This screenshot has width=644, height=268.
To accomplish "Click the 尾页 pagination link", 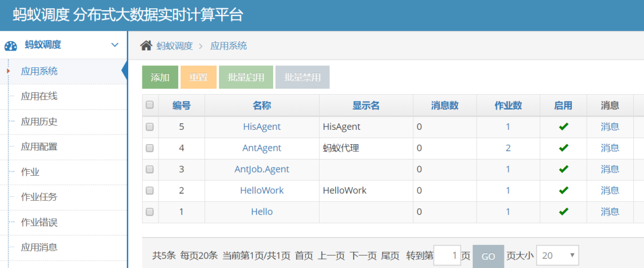I will click(x=390, y=255).
